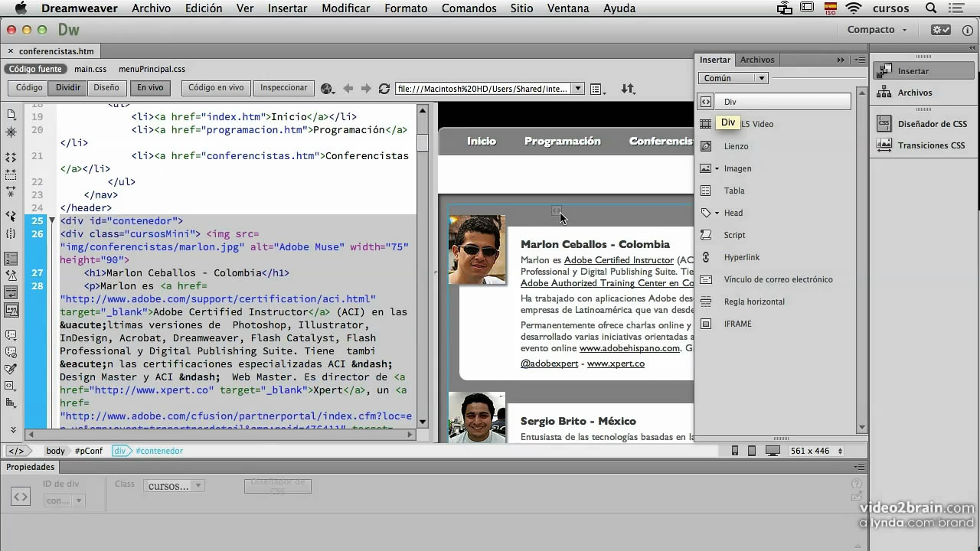Click the select parent tag icon

(11, 217)
